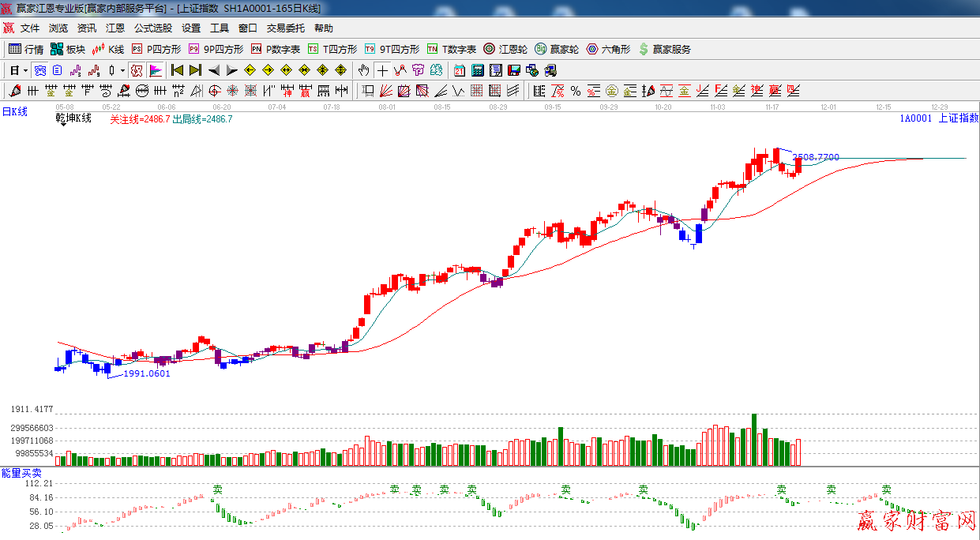Jump to the first bar with skip-back arrow
The height and width of the screenshot is (540, 980).
click(x=178, y=70)
